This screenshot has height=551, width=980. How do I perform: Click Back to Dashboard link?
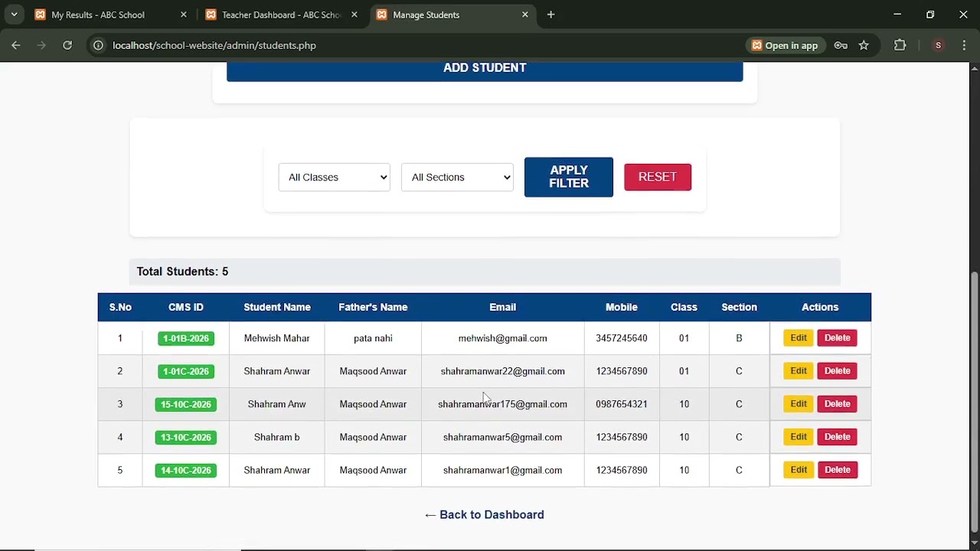pyautogui.click(x=484, y=514)
